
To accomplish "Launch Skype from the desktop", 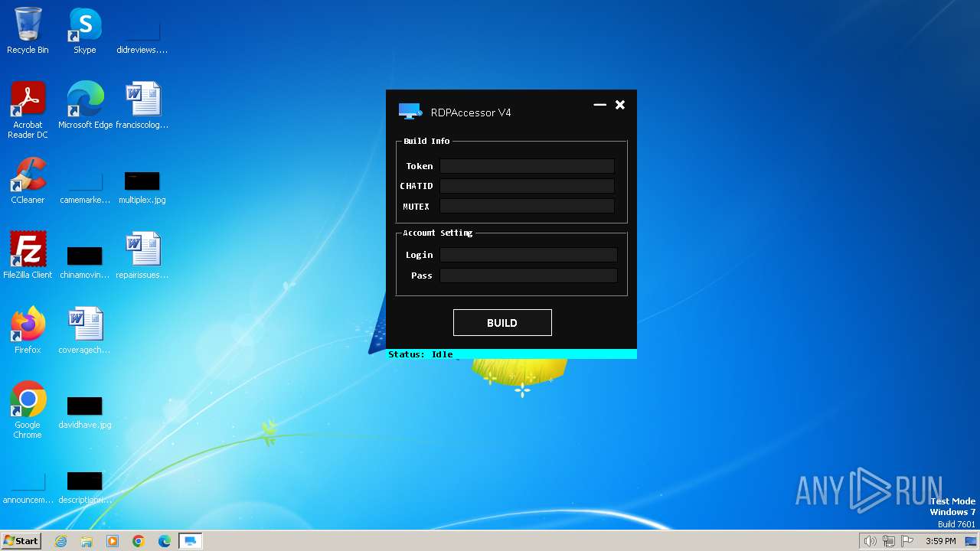I will (x=84, y=31).
